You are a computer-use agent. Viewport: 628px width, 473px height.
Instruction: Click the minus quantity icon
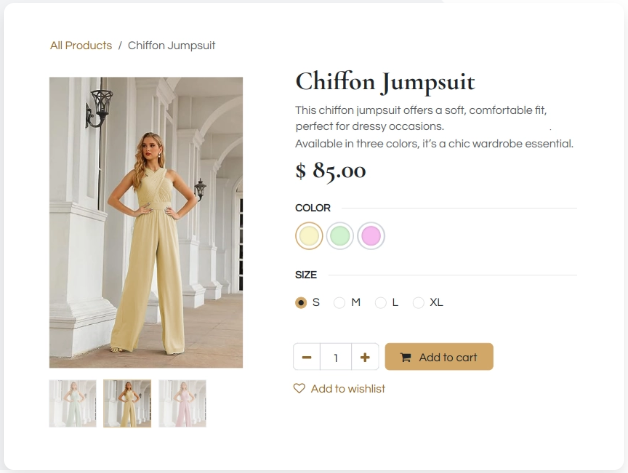306,357
